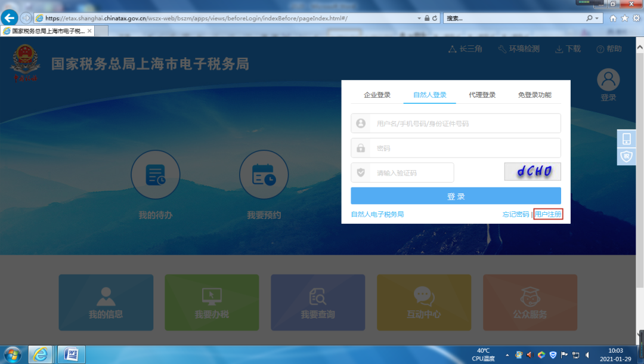Open 我要查询 tile
The height and width of the screenshot is (364, 644).
[x=318, y=303]
